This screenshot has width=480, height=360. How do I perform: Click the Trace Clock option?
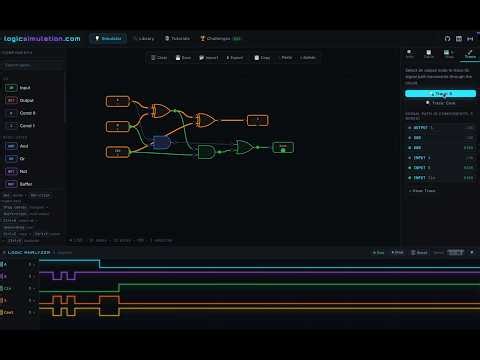coord(440,103)
